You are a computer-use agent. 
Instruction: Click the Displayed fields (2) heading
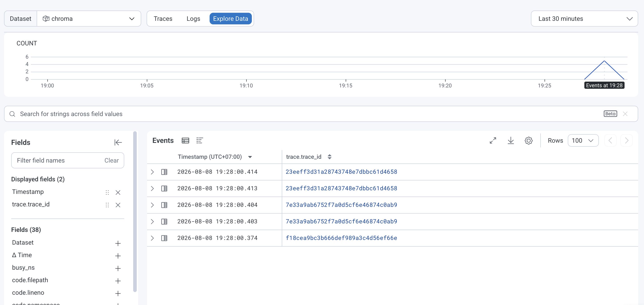38,179
